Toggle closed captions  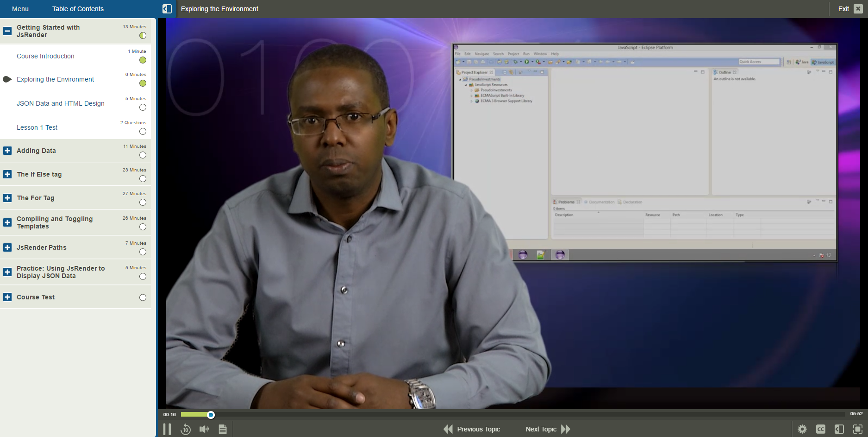821,429
